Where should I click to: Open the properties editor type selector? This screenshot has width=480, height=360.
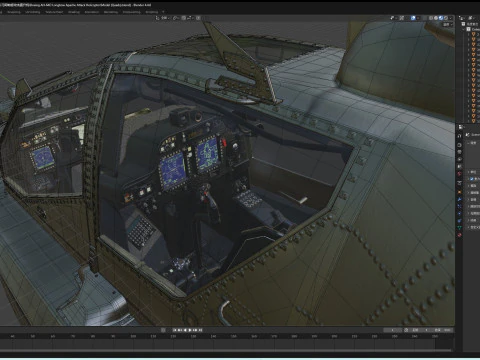click(x=461, y=127)
